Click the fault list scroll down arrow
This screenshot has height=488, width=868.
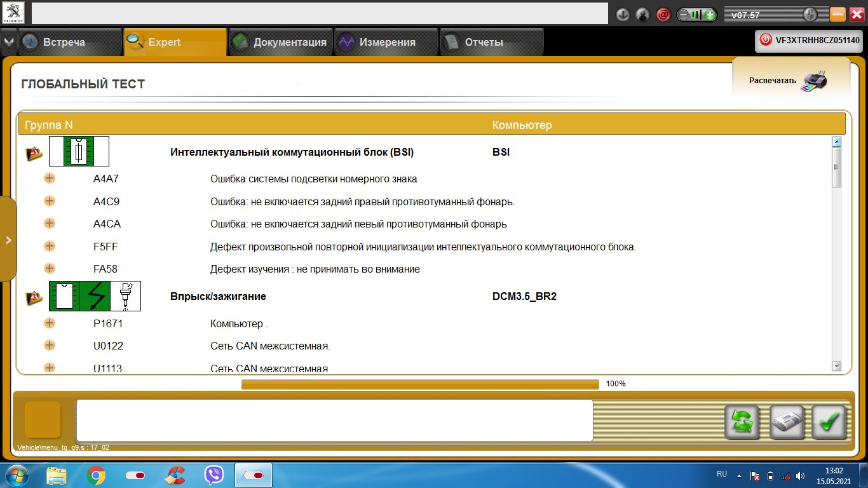[836, 366]
